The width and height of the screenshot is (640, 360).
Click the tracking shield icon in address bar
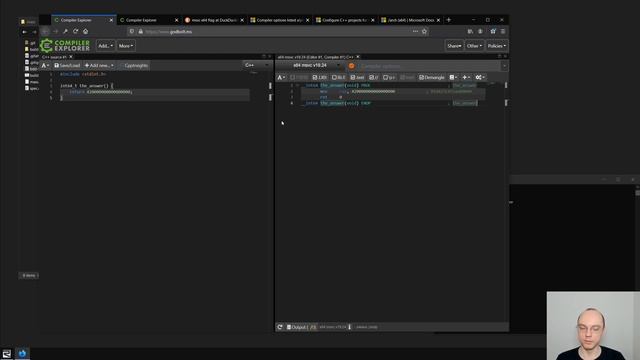click(x=131, y=31)
